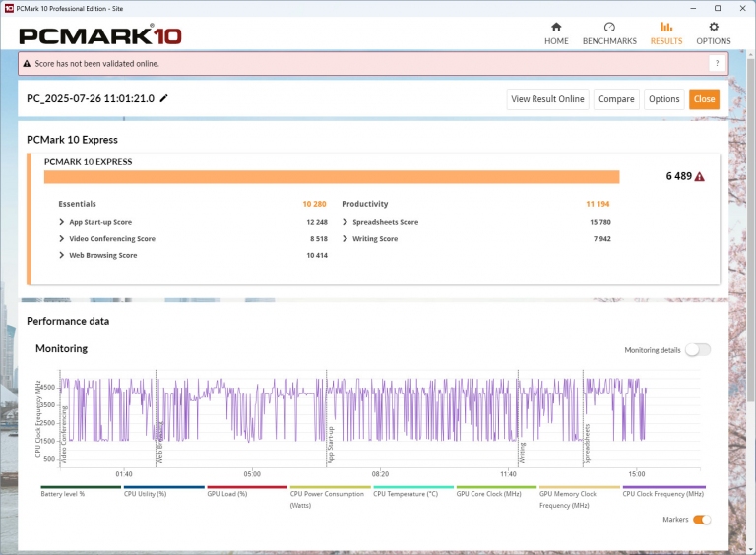This screenshot has width=756, height=555.
Task: Open the Options tab with gear icon
Action: 713,33
